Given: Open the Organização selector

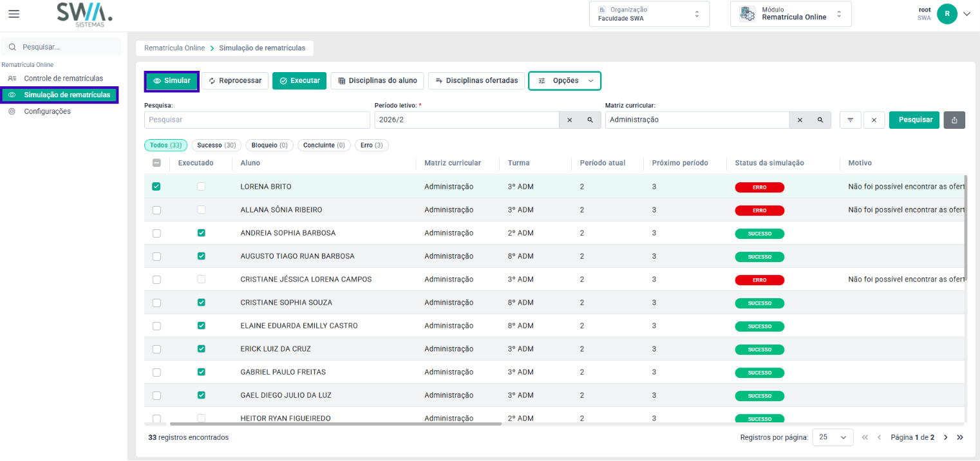Looking at the screenshot, I should [649, 14].
